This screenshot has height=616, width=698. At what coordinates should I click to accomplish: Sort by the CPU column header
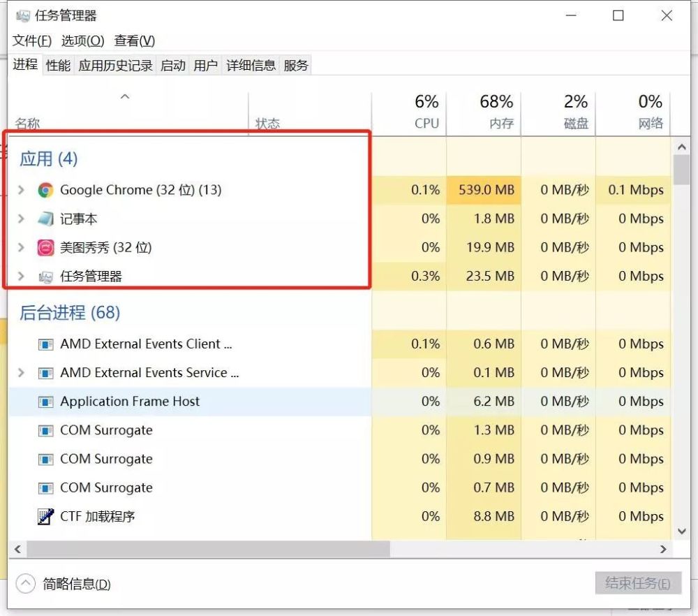click(408, 114)
